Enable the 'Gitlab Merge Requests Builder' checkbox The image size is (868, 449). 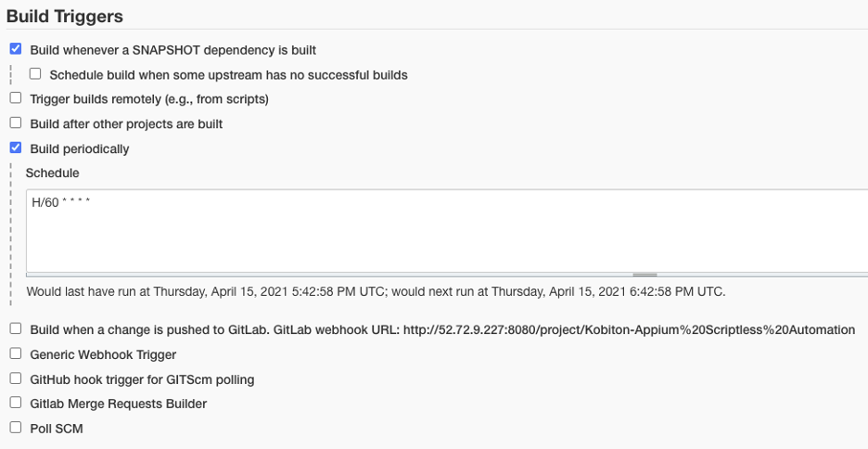coord(16,403)
